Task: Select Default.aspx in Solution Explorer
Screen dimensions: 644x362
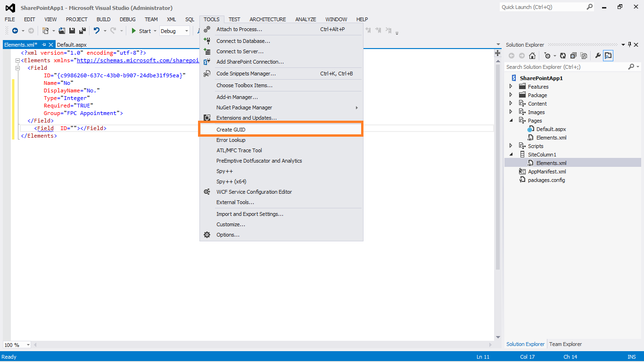Action: point(551,129)
